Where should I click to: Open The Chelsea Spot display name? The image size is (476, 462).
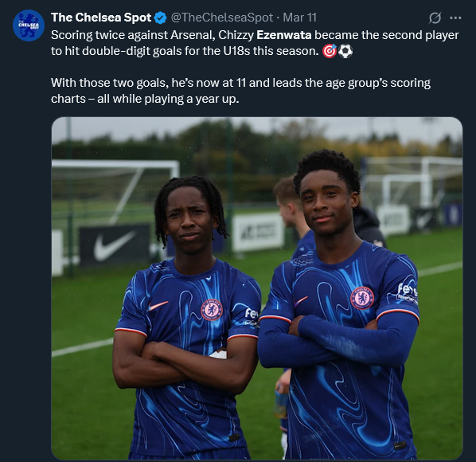click(x=101, y=18)
